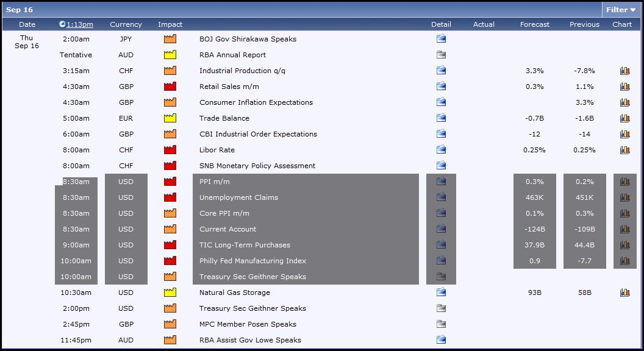Image resolution: width=644 pixels, height=351 pixels.
Task: Click the Currency column header
Action: 126,24
